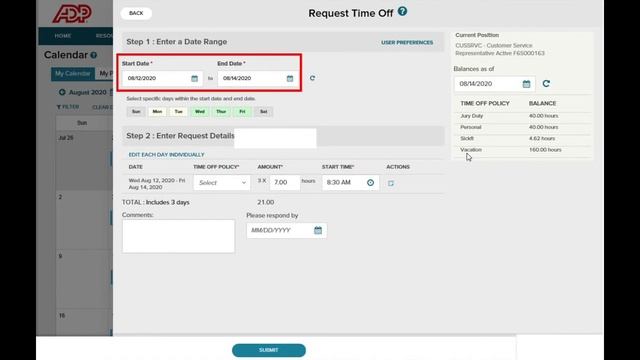Click the Jury Duty policy row
The image size is (640, 360).
coord(522,116)
